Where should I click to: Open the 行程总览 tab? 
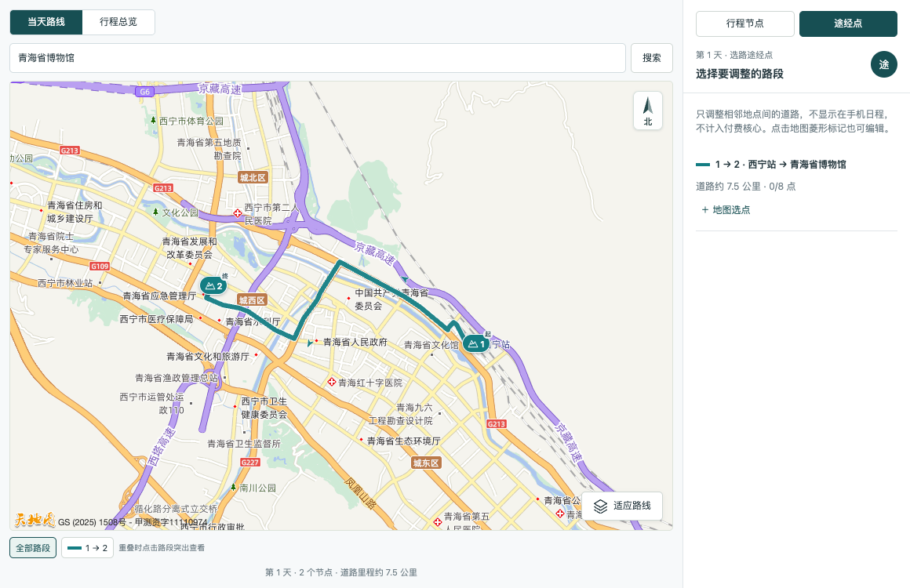point(118,22)
